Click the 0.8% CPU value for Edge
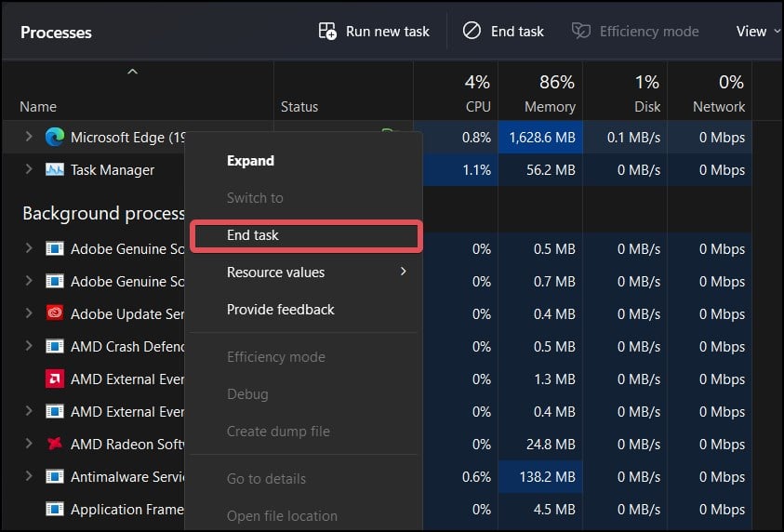The image size is (784, 532). (476, 137)
